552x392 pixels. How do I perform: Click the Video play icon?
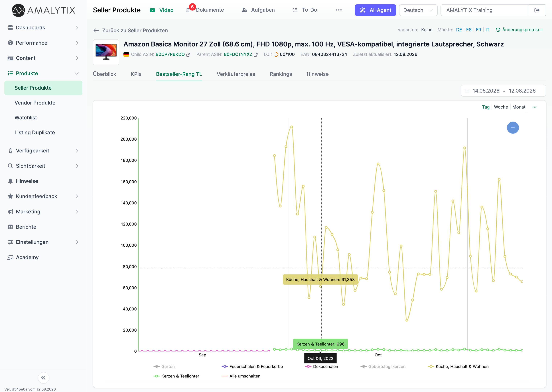(152, 10)
